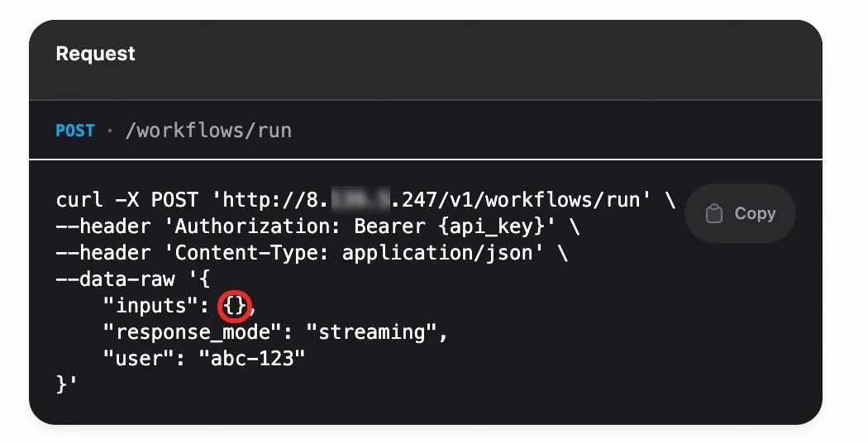Click the --data-raw option
This screenshot has width=868, height=443.
(103, 279)
